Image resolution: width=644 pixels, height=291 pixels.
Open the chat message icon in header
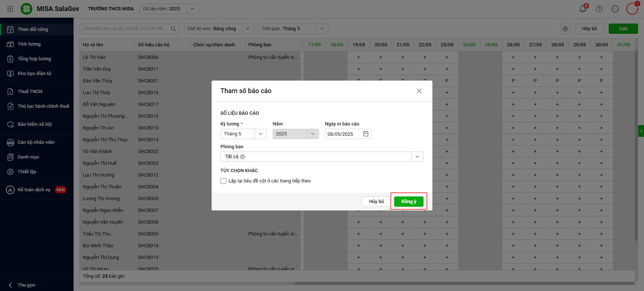pos(615,9)
